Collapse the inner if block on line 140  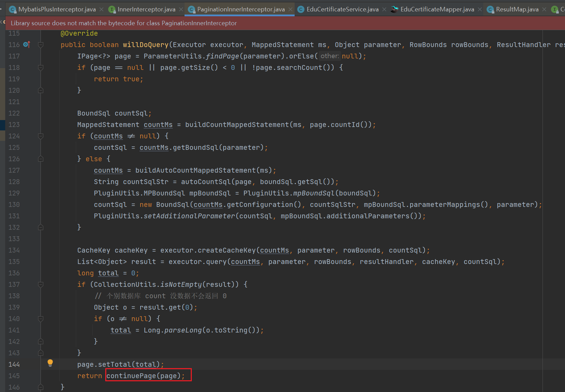coord(41,319)
